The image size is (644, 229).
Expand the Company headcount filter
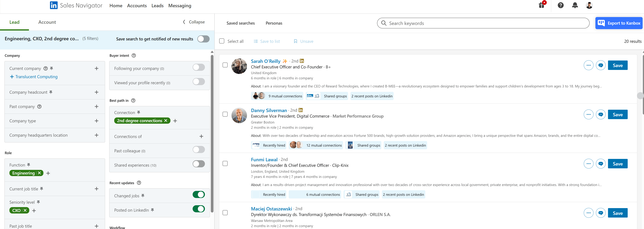[x=97, y=92]
